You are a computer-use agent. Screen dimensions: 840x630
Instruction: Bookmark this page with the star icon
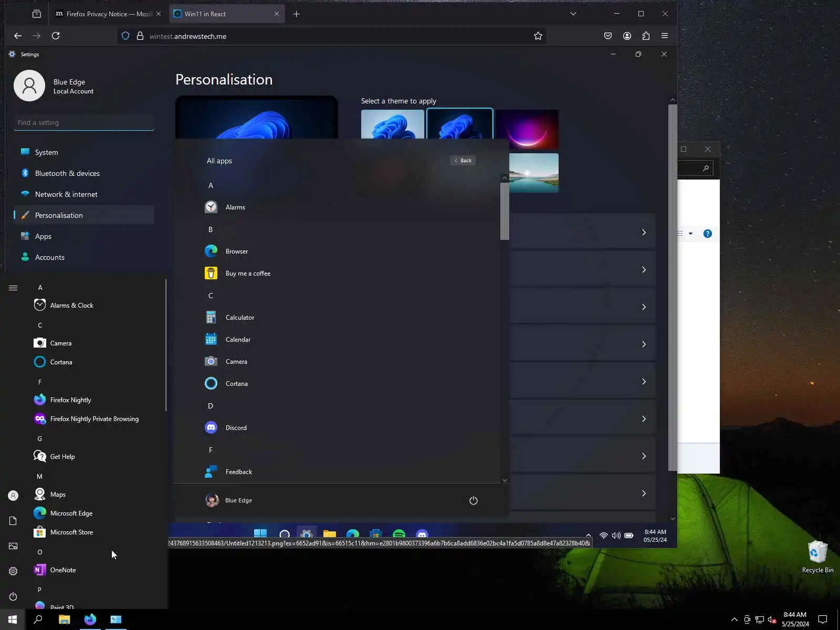coord(538,36)
